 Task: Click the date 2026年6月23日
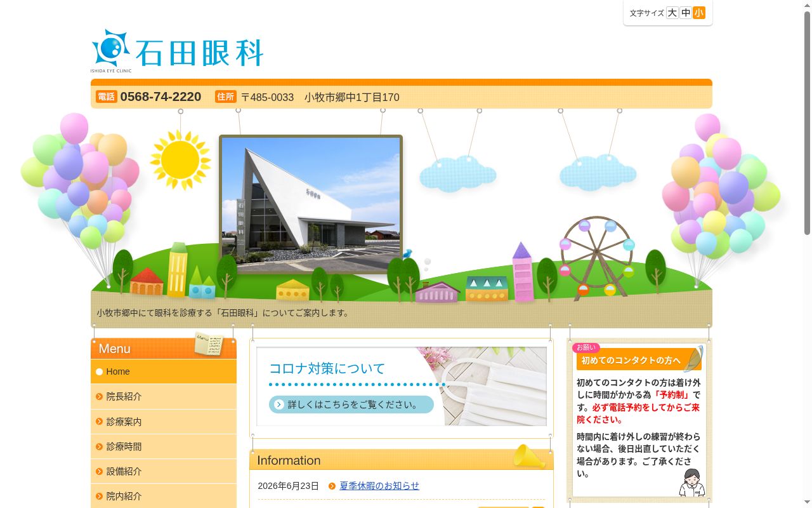pyautogui.click(x=289, y=486)
